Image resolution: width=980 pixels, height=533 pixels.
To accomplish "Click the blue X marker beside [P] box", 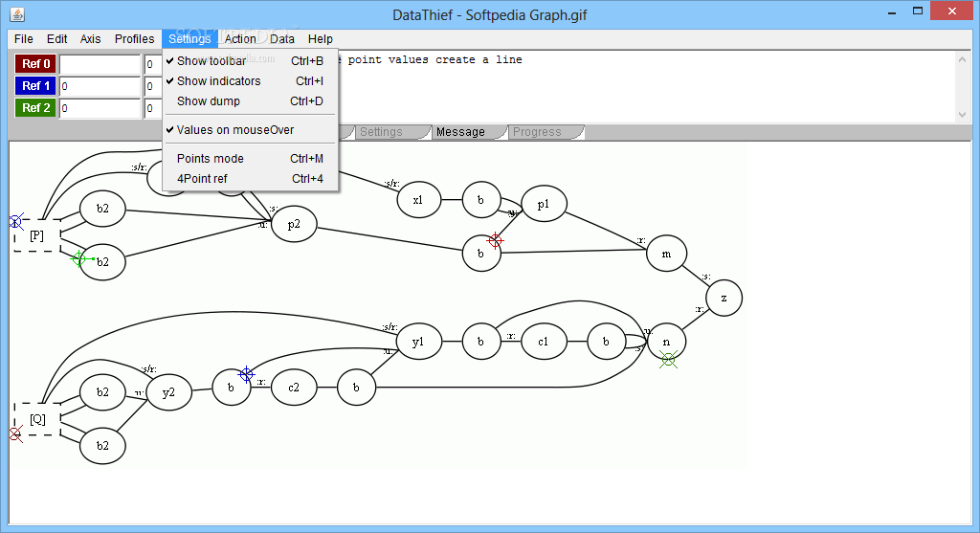I will point(15,221).
